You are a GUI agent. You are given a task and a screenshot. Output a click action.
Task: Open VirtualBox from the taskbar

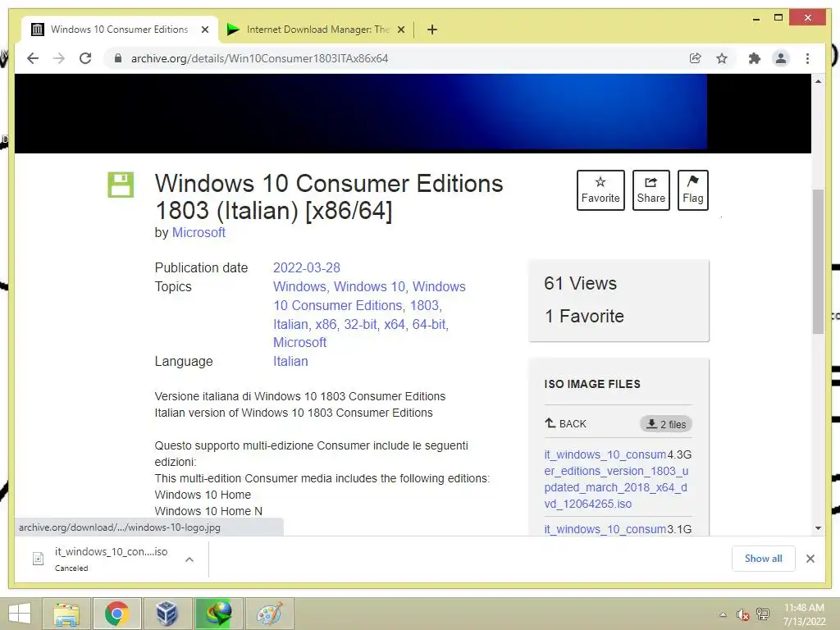[167, 614]
